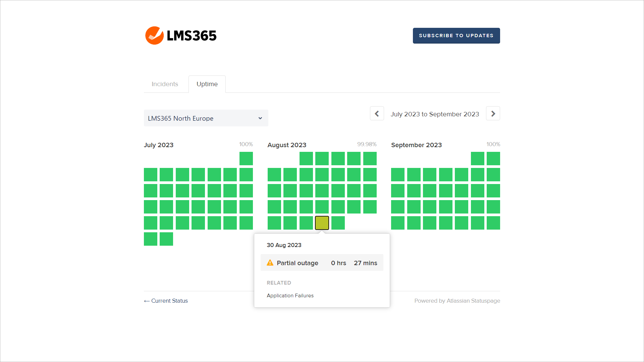The height and width of the screenshot is (362, 644).
Task: Click the dropdown chevron in component selector
Action: pyautogui.click(x=260, y=118)
